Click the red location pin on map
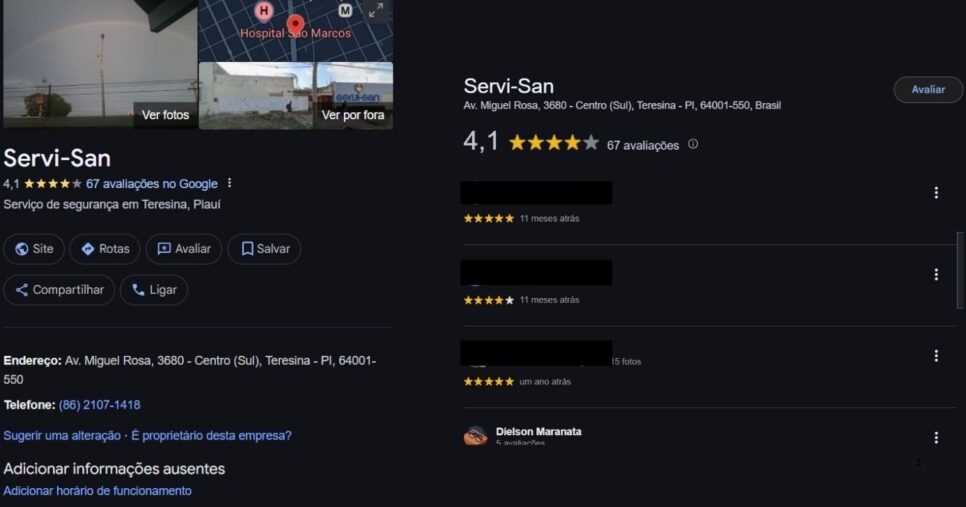 295,24
